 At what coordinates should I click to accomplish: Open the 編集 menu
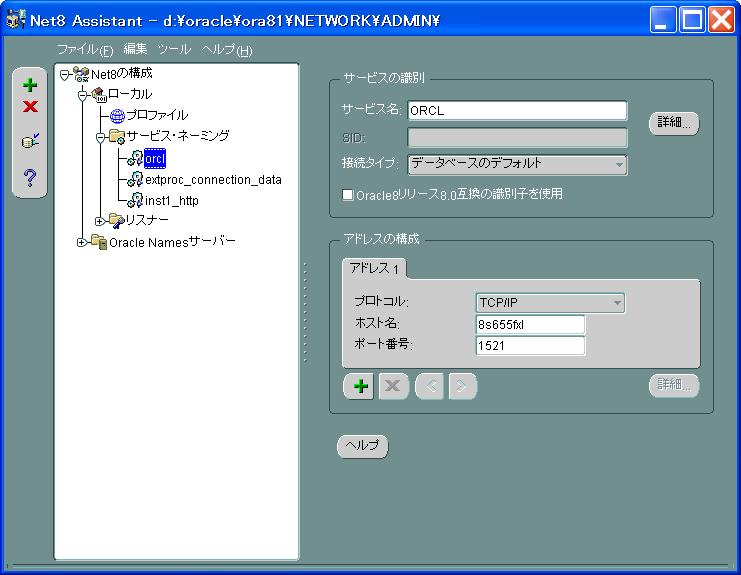(135, 49)
